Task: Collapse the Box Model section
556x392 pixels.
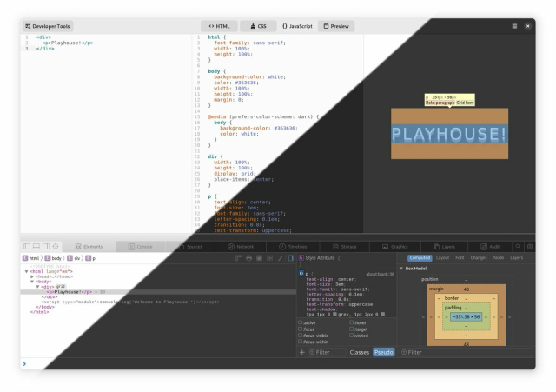Action: point(401,269)
